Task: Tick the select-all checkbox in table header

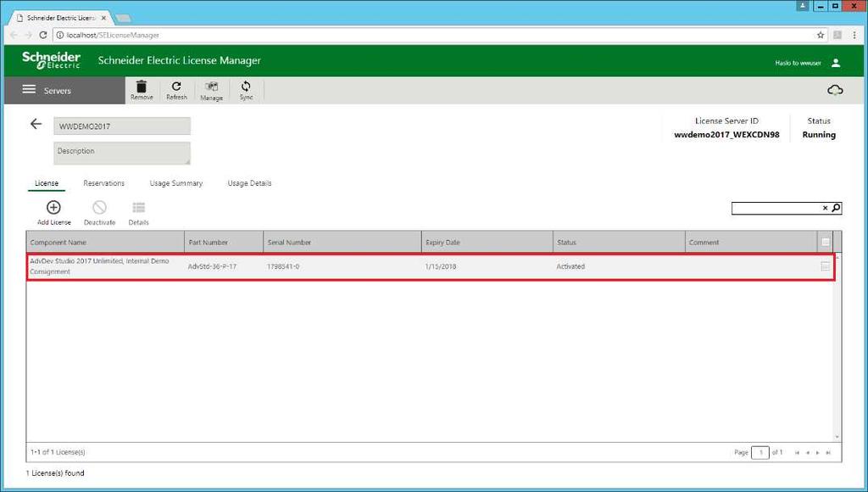Action: click(x=826, y=242)
